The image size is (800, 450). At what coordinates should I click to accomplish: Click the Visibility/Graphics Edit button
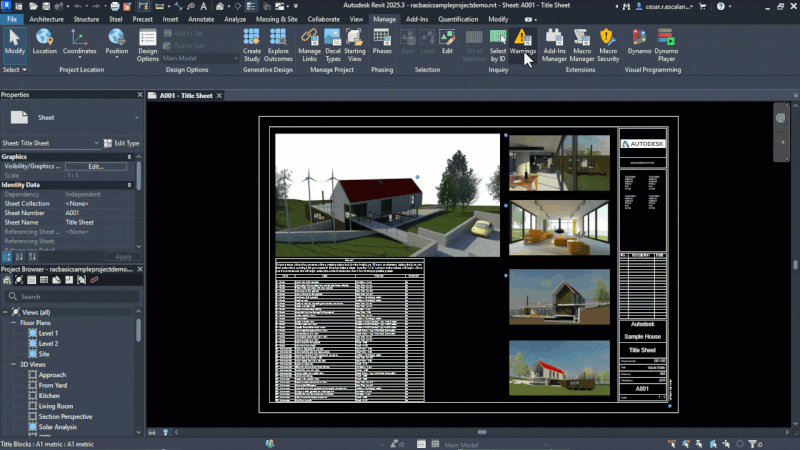(96, 166)
